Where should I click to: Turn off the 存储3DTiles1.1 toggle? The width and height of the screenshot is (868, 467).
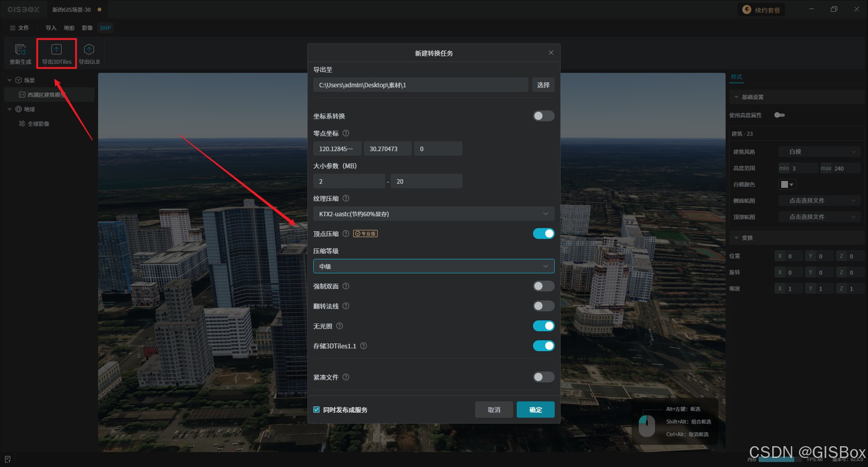[543, 346]
